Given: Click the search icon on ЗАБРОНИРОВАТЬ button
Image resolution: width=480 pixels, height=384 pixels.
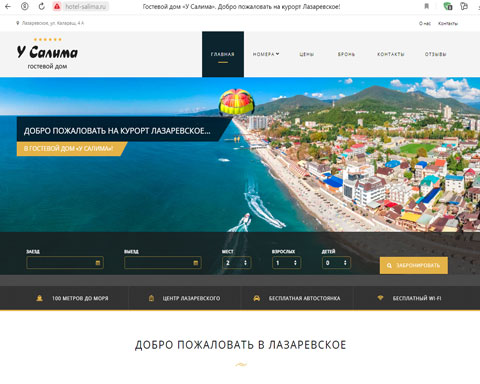Looking at the screenshot, I should pyautogui.click(x=389, y=266).
